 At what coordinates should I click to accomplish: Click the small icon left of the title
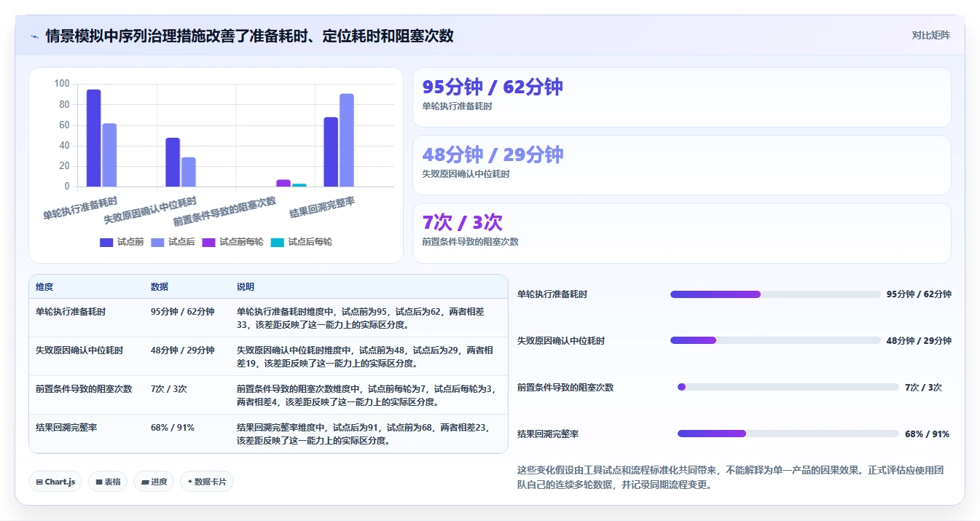pos(34,36)
